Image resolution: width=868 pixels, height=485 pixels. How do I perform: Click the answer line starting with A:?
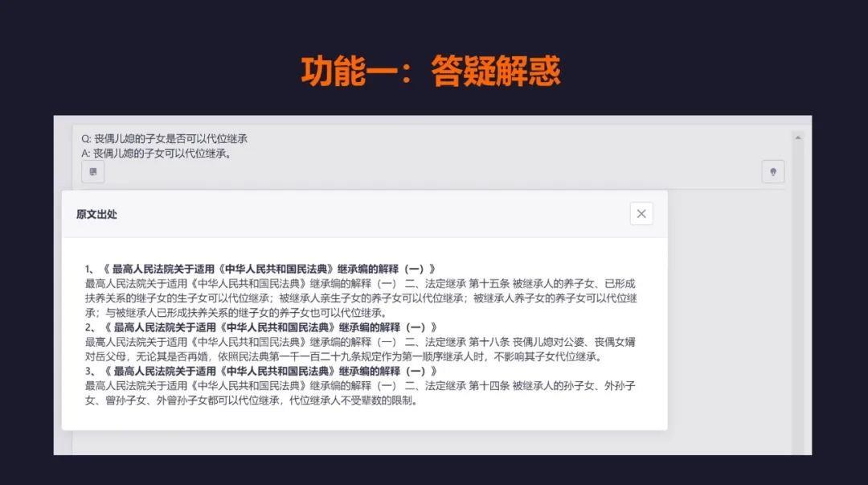156,154
